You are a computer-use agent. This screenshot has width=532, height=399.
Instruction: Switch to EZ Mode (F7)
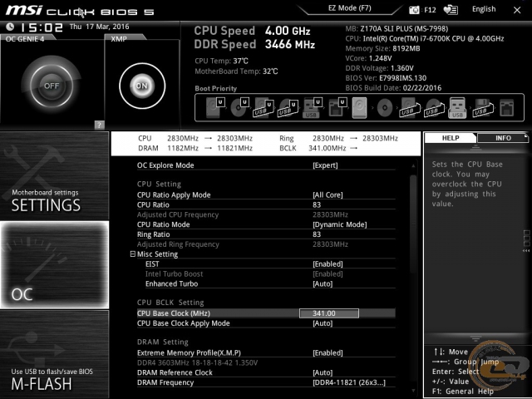coord(349,8)
